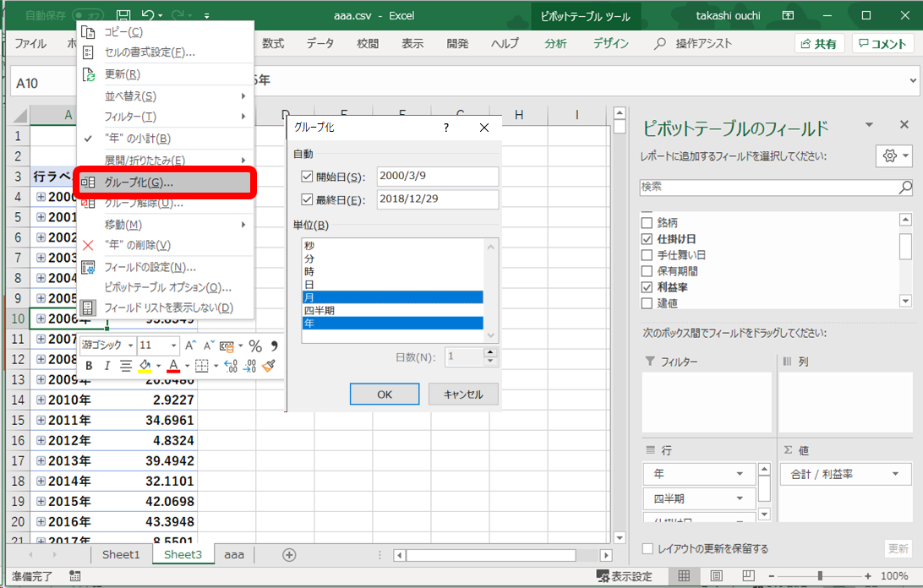Check the 銘柄 field checkbox

(647, 222)
